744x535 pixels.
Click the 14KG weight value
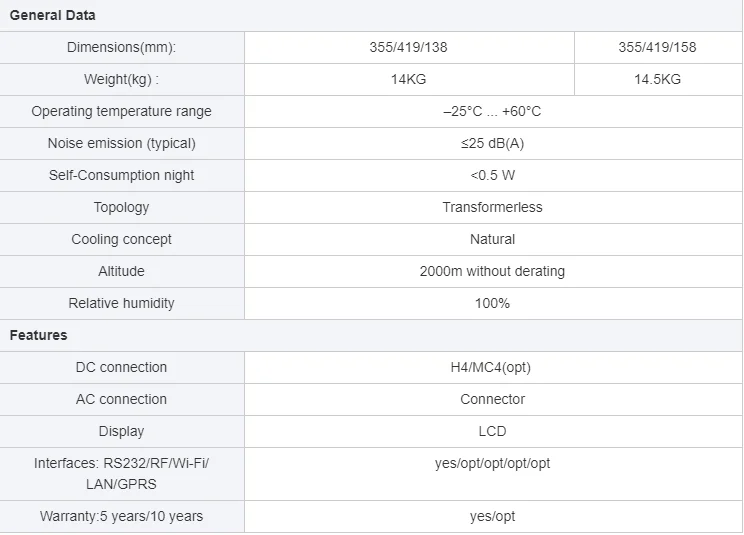(409, 79)
